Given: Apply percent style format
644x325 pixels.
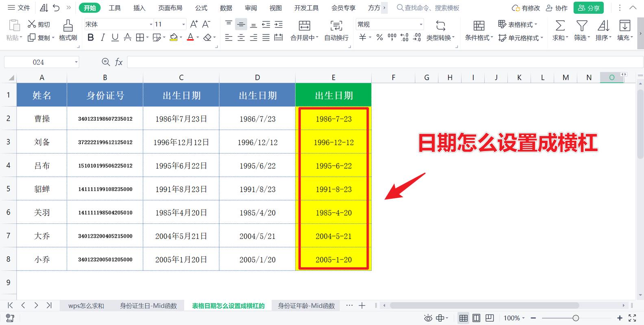Looking at the screenshot, I should coord(380,38).
